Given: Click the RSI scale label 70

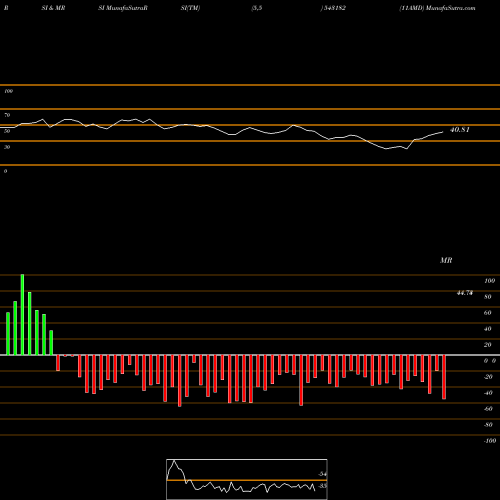Looking at the screenshot, I should 7,115.
